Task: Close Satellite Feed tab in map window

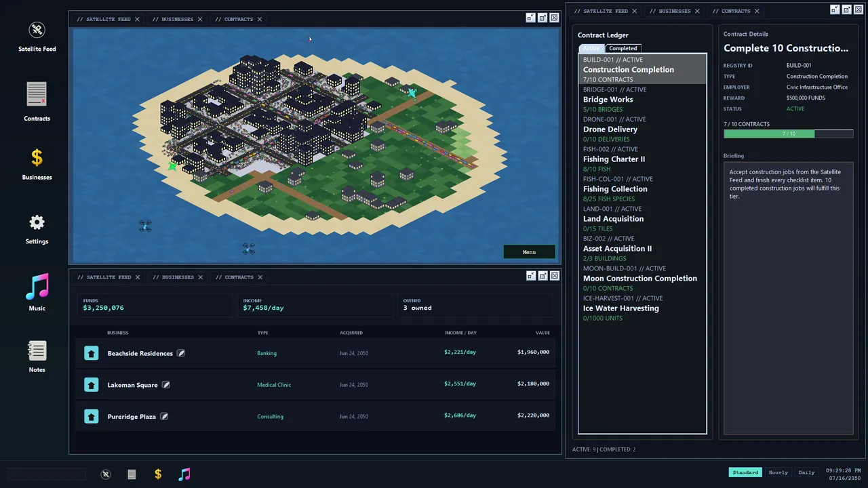Action: tap(137, 19)
